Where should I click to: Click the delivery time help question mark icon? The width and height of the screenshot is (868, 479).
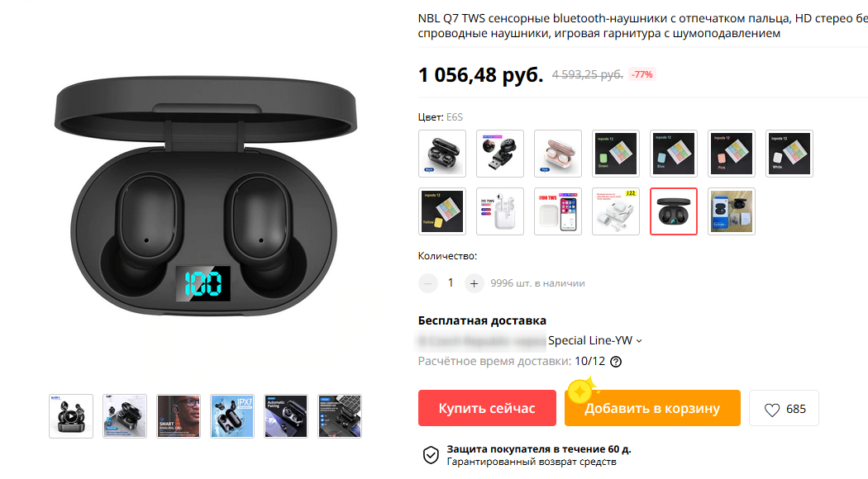[x=616, y=362]
